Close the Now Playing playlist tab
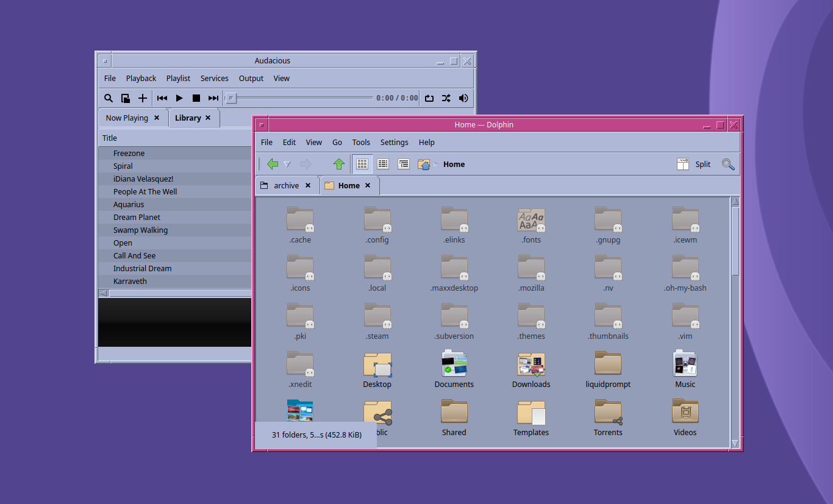The image size is (833, 504). click(x=157, y=118)
